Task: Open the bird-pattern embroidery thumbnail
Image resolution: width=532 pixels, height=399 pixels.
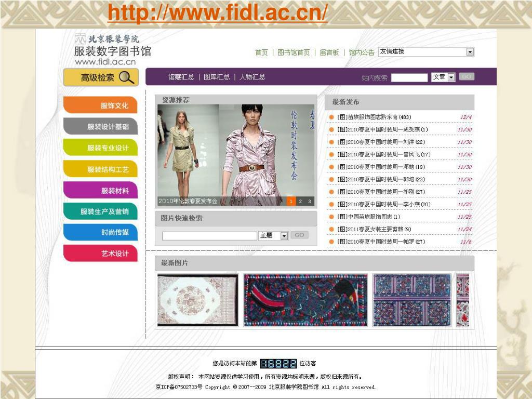Action: (x=305, y=300)
